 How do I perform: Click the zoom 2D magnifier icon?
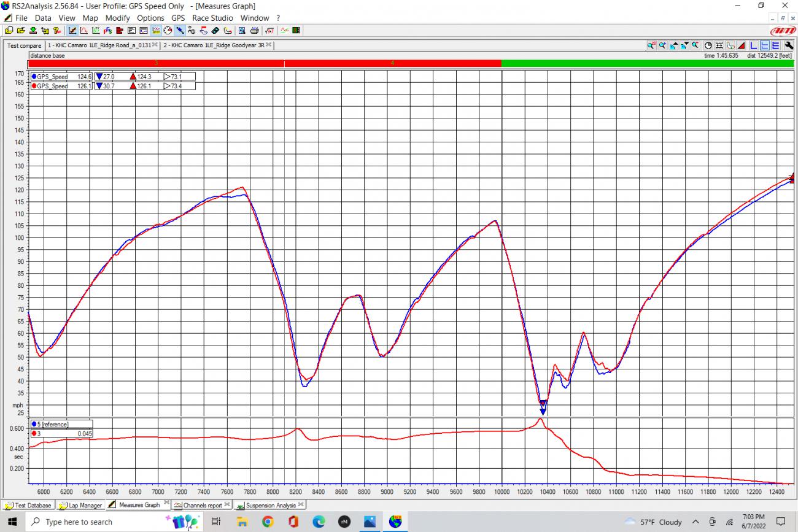click(x=651, y=45)
